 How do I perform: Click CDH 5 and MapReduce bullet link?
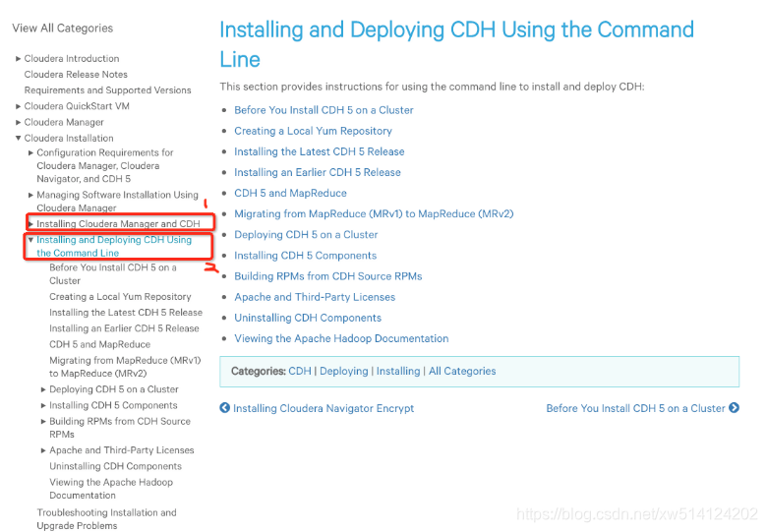290,193
